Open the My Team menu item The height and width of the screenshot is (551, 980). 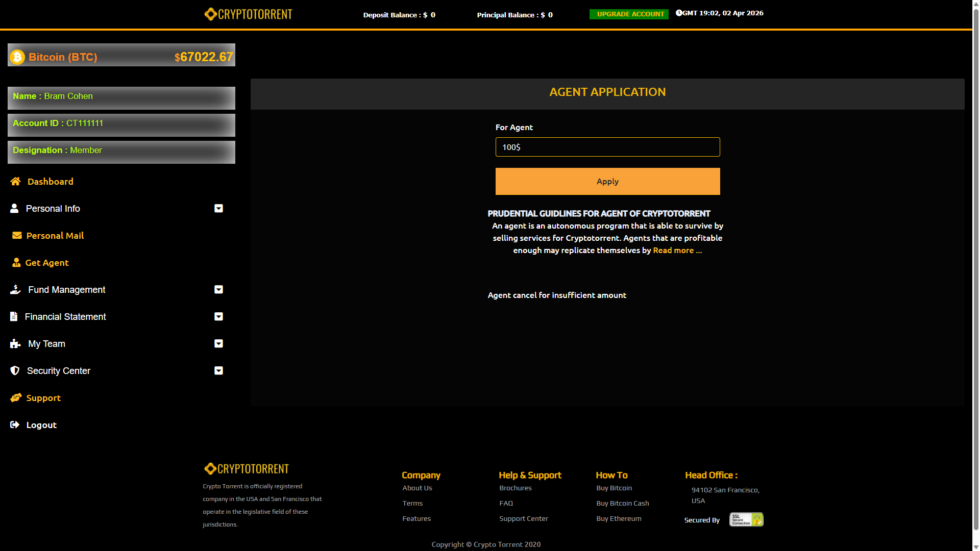coord(46,344)
